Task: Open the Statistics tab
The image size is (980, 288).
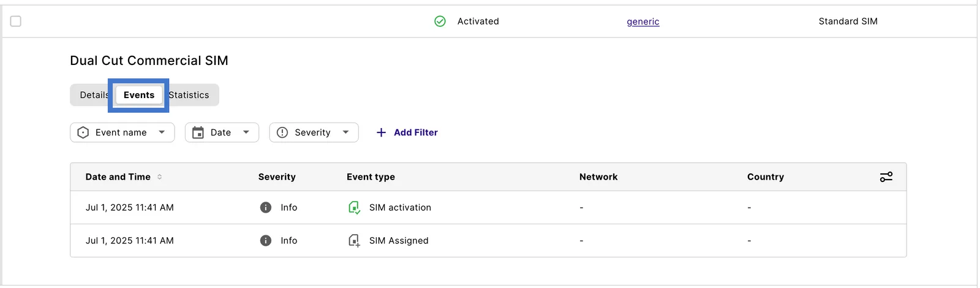Action: point(189,95)
